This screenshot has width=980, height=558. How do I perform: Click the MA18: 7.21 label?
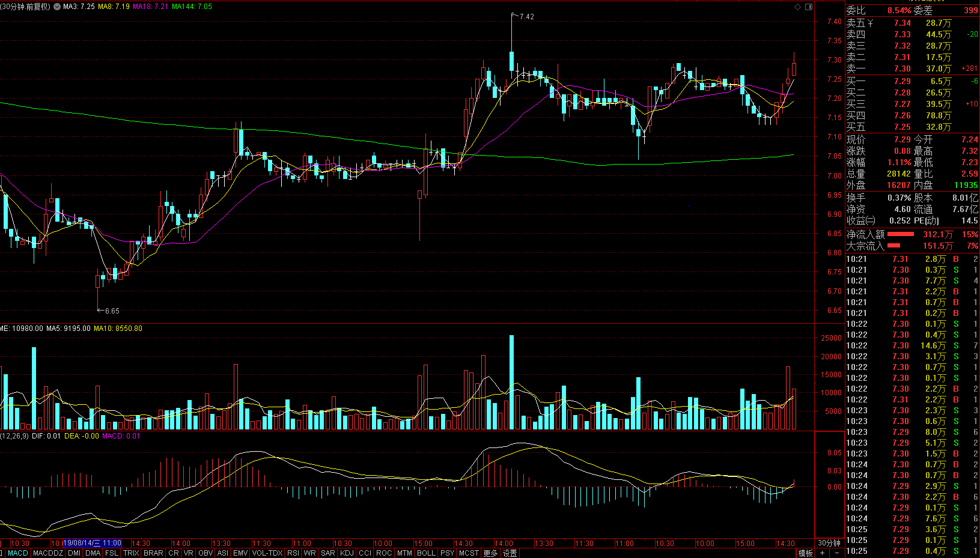[x=150, y=7]
